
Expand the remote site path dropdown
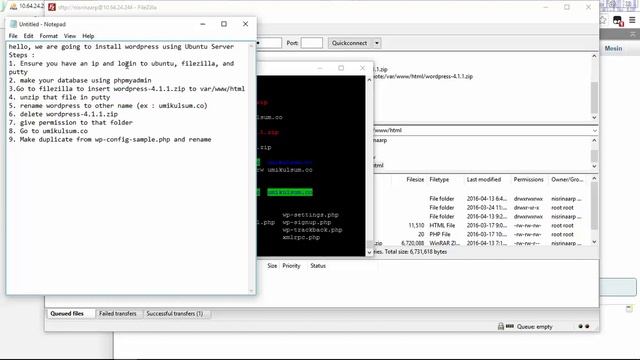(594, 130)
